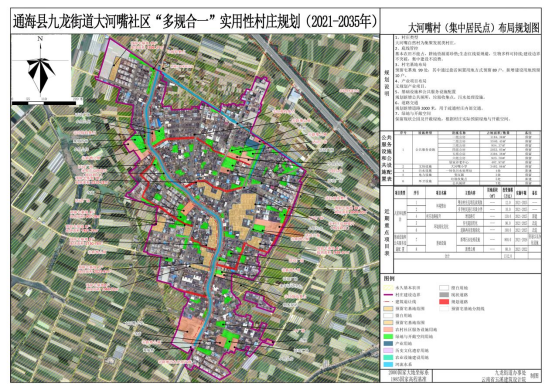The width and height of the screenshot is (553, 391).
Task: Click the legend label 绿地与开敞空间用地
Action: [414, 336]
